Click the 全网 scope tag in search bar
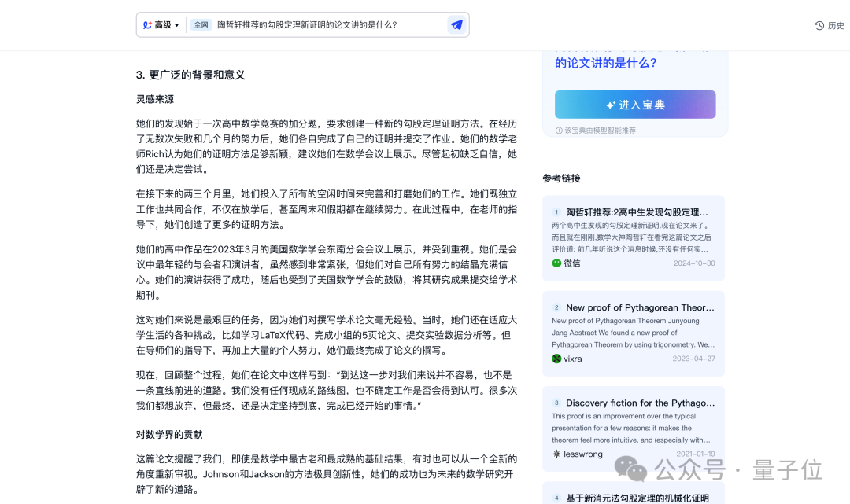The height and width of the screenshot is (504, 850). 201,25
